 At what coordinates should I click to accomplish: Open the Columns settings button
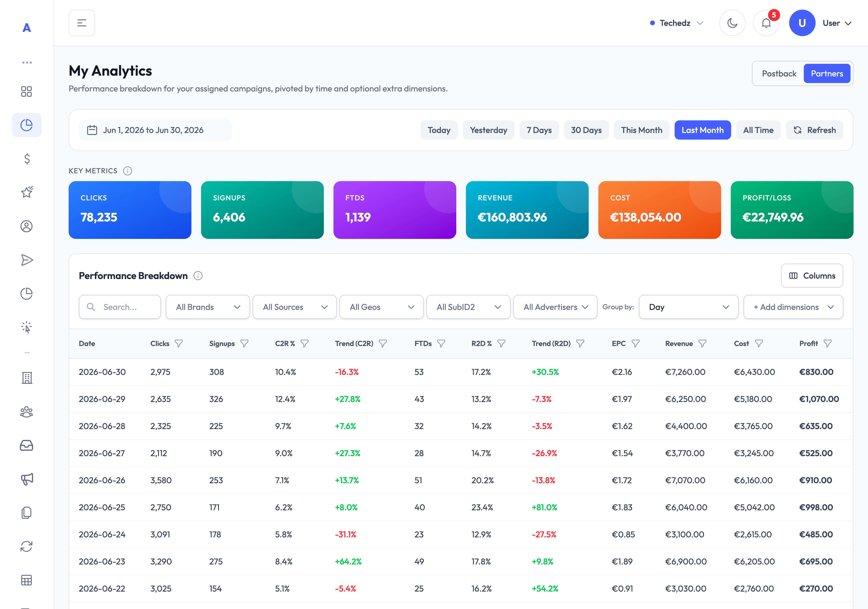coord(812,276)
